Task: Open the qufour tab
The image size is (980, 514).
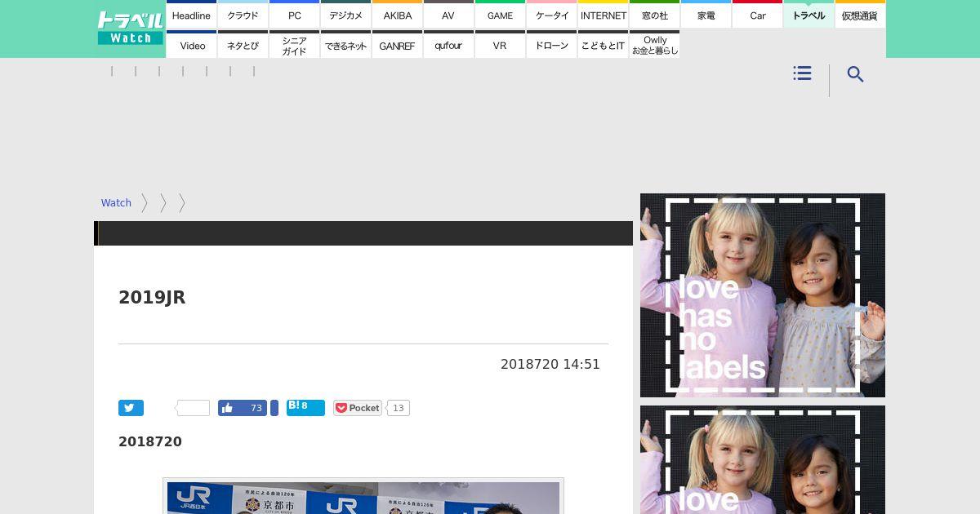Action: [448, 45]
